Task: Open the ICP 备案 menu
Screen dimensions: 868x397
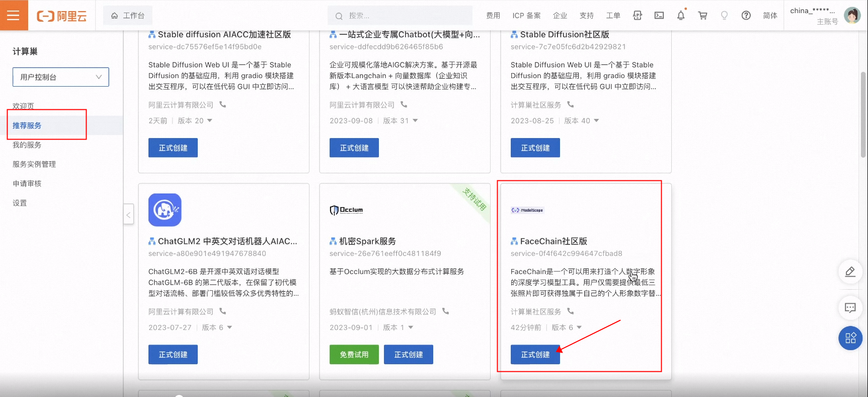Action: 526,16
